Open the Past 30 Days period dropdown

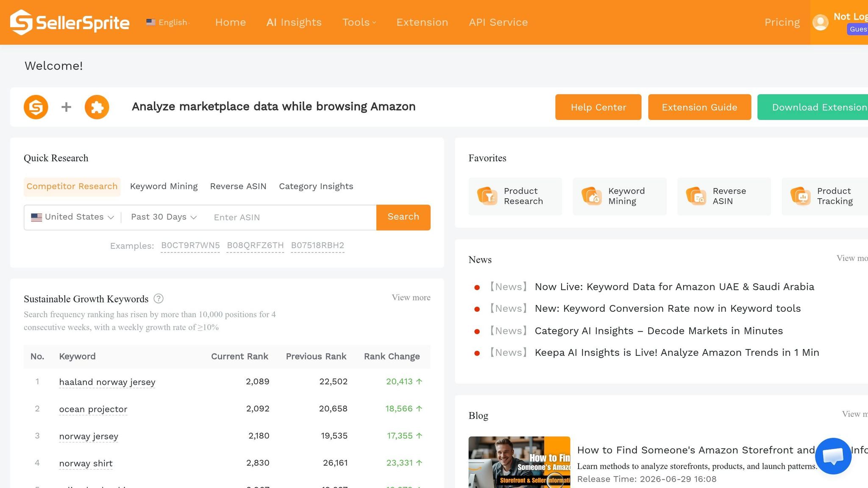pos(164,217)
